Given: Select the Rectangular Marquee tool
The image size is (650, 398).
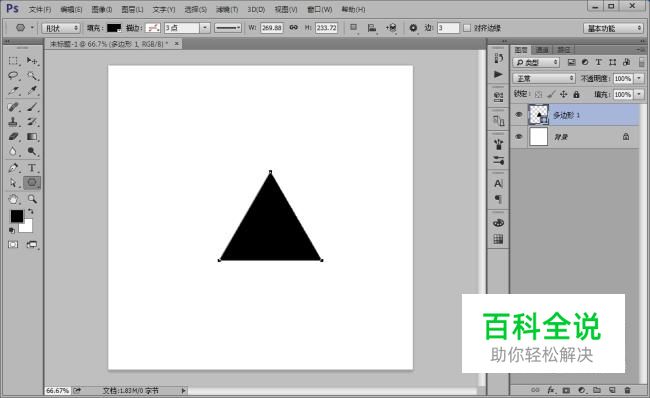Looking at the screenshot, I should coord(13,61).
